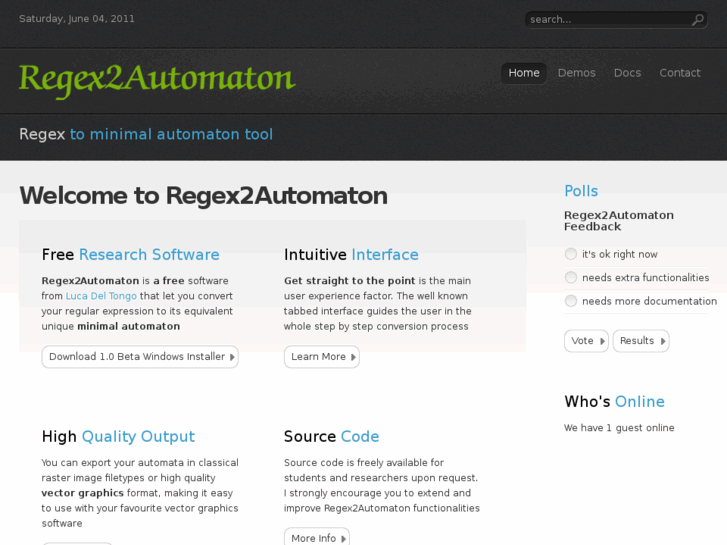Click the "Who's Online" heading
The height and width of the screenshot is (545, 727).
614,402
